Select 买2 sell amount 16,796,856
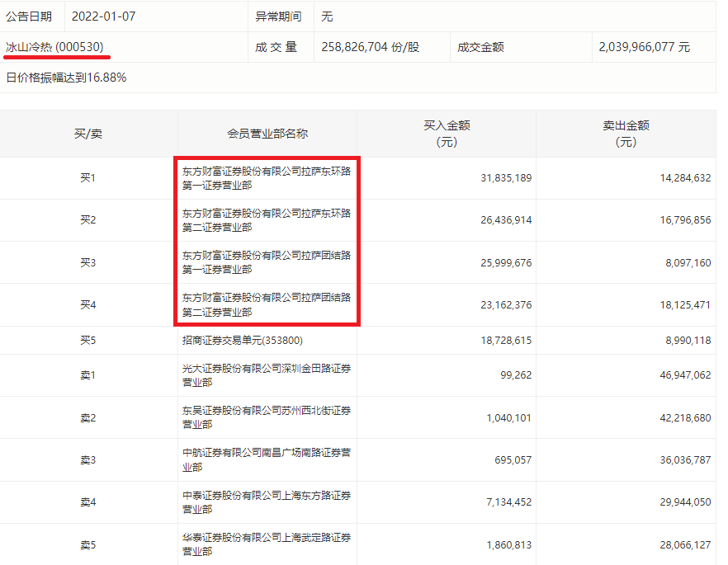This screenshot has height=565, width=728. pos(685,220)
